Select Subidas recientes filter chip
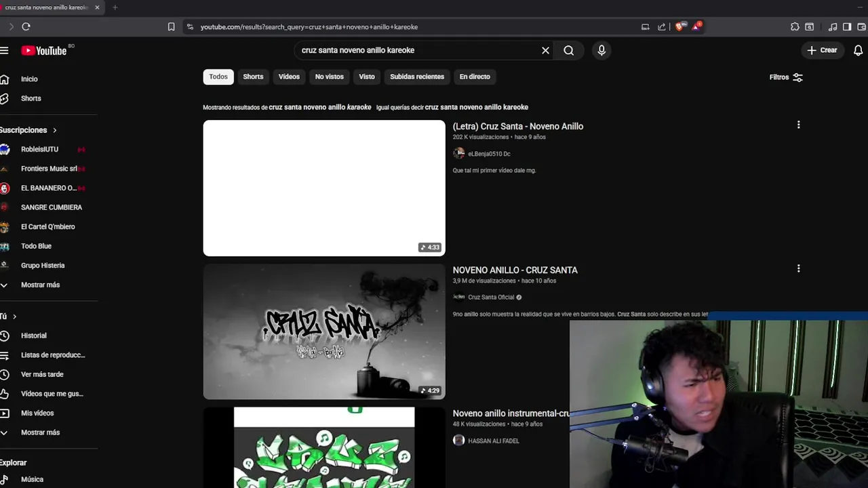This screenshot has height=488, width=868. (417, 77)
